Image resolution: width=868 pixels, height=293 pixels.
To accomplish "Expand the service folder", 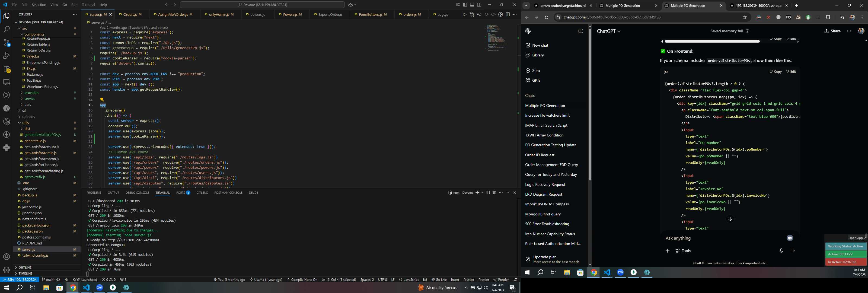I will 30,99.
